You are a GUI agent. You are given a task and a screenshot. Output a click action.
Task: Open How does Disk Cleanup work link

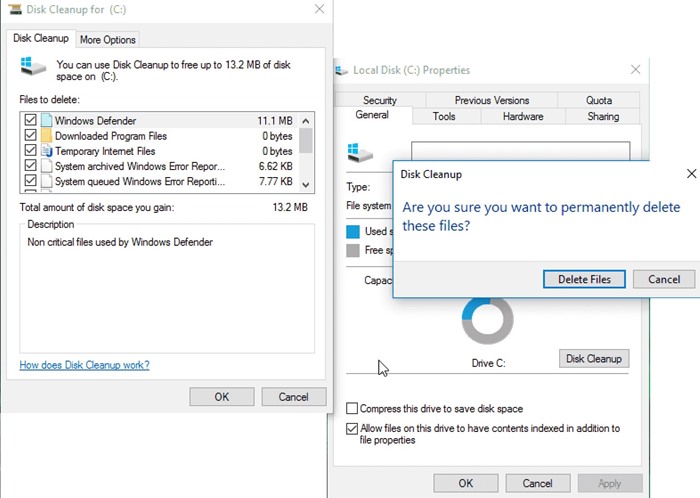84,365
